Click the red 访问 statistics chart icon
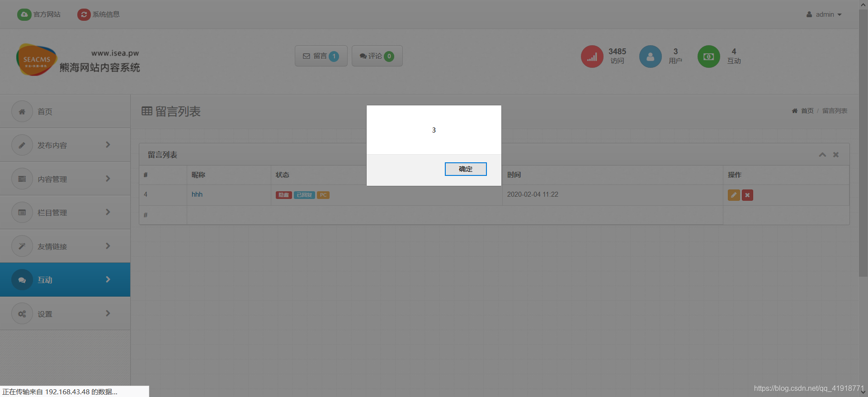The width and height of the screenshot is (868, 397). pyautogui.click(x=592, y=57)
